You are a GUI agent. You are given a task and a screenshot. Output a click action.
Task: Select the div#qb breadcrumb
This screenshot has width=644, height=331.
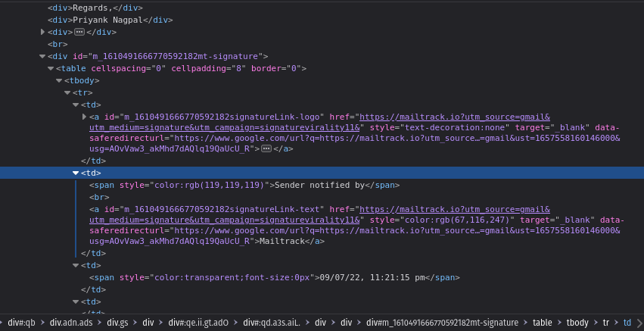pos(22,323)
